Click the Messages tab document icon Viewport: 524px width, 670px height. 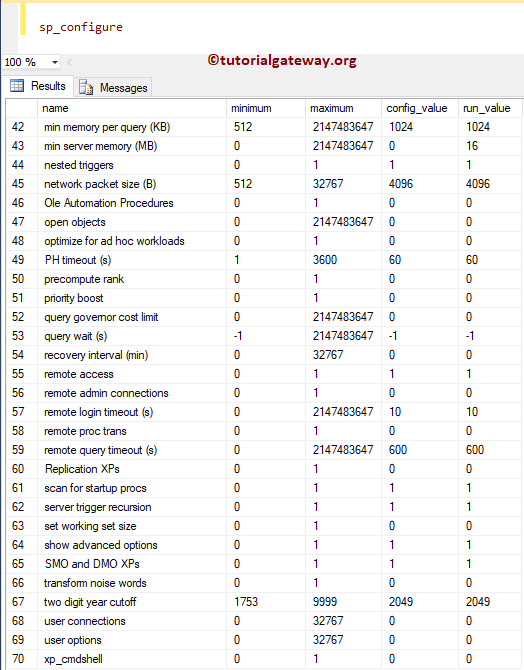[x=86, y=87]
